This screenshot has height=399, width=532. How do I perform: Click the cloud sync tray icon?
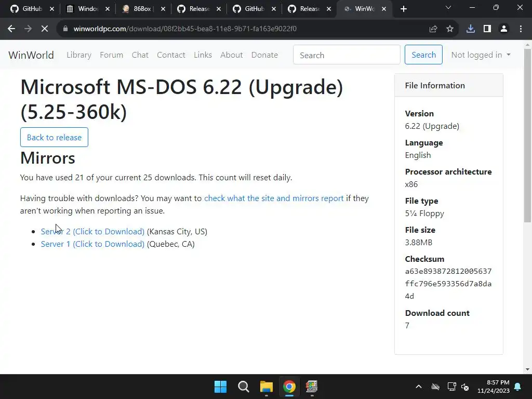pos(435,387)
